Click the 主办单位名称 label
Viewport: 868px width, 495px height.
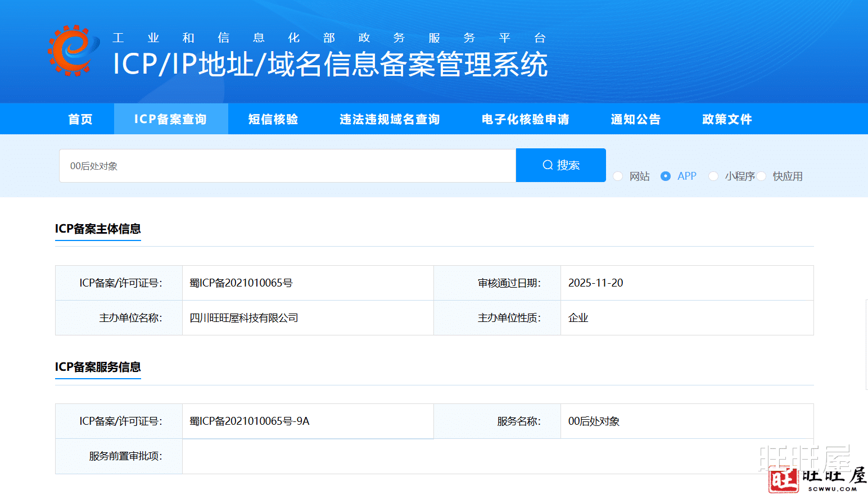point(131,317)
